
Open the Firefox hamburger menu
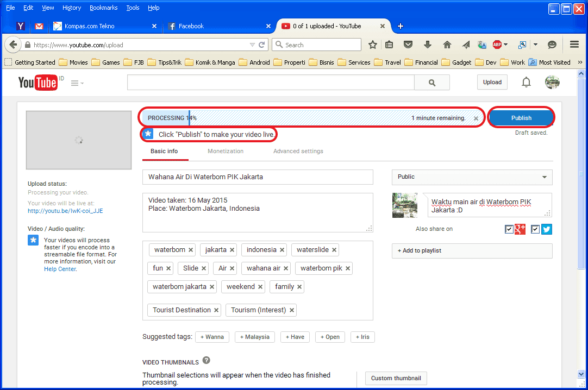(574, 45)
